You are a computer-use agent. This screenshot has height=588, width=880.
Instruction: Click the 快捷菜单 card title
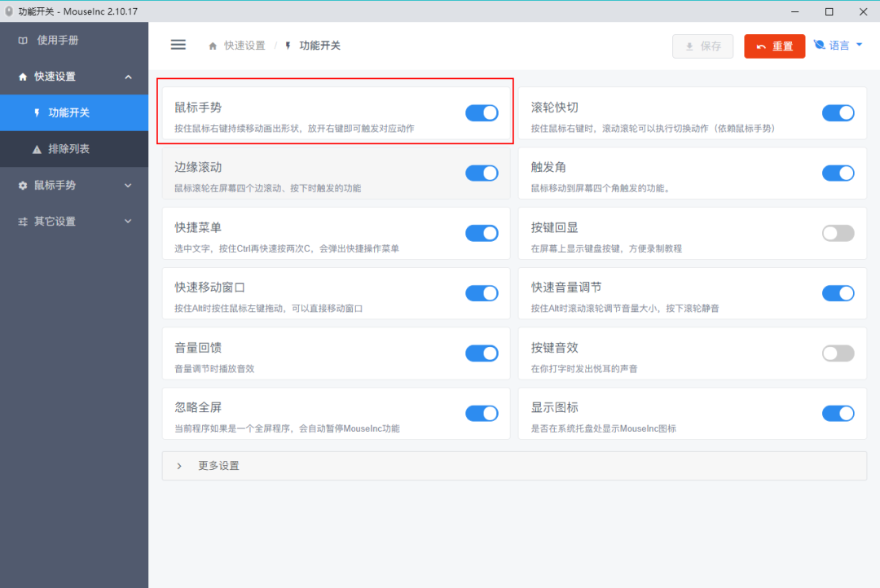tap(198, 227)
